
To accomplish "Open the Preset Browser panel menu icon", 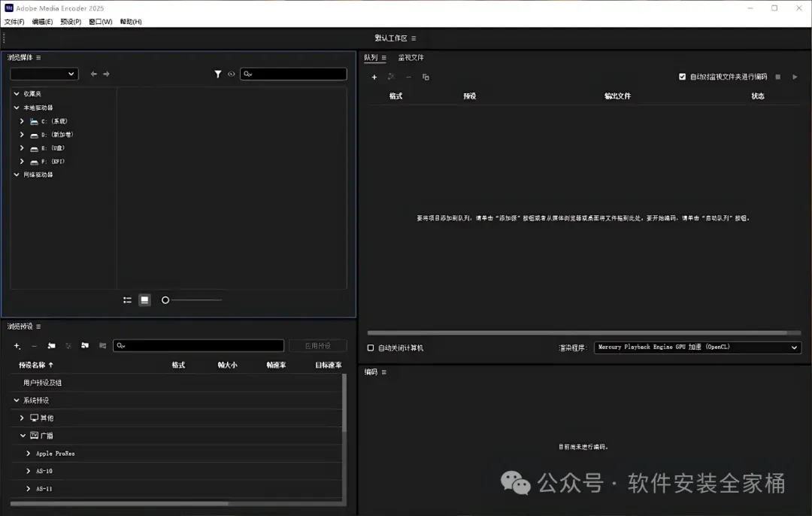I will click(38, 326).
